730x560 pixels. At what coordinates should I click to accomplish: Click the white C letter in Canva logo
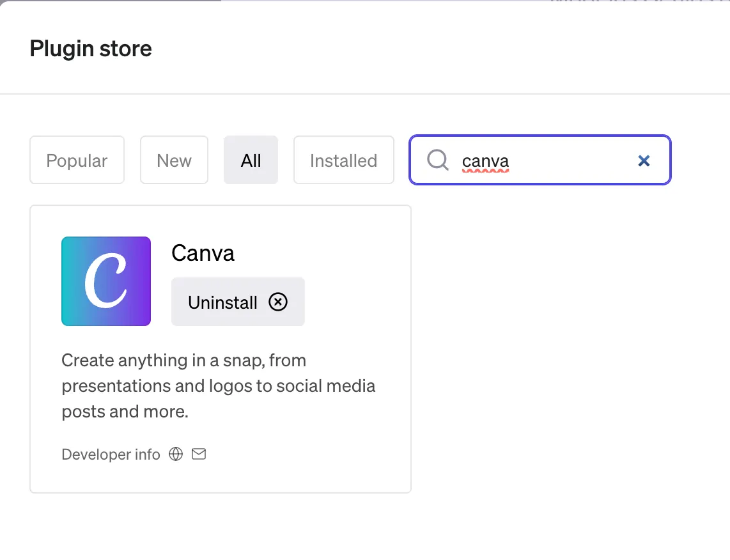[106, 281]
